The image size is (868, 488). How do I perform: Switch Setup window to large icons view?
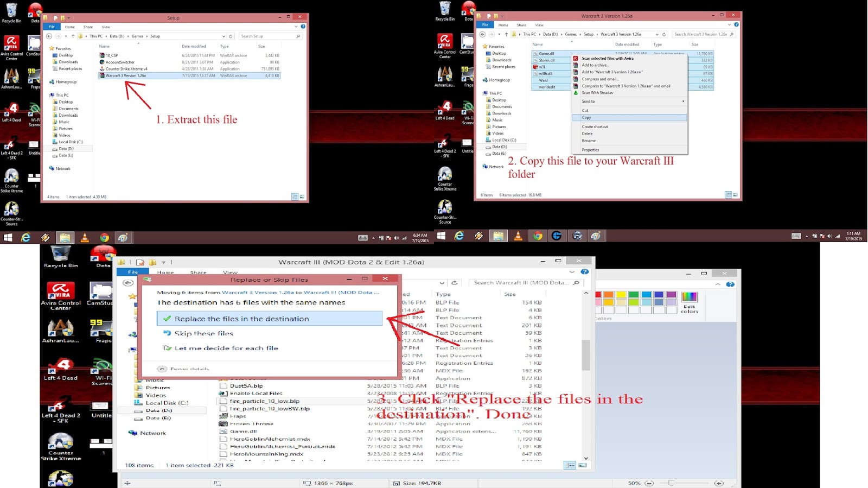point(302,197)
